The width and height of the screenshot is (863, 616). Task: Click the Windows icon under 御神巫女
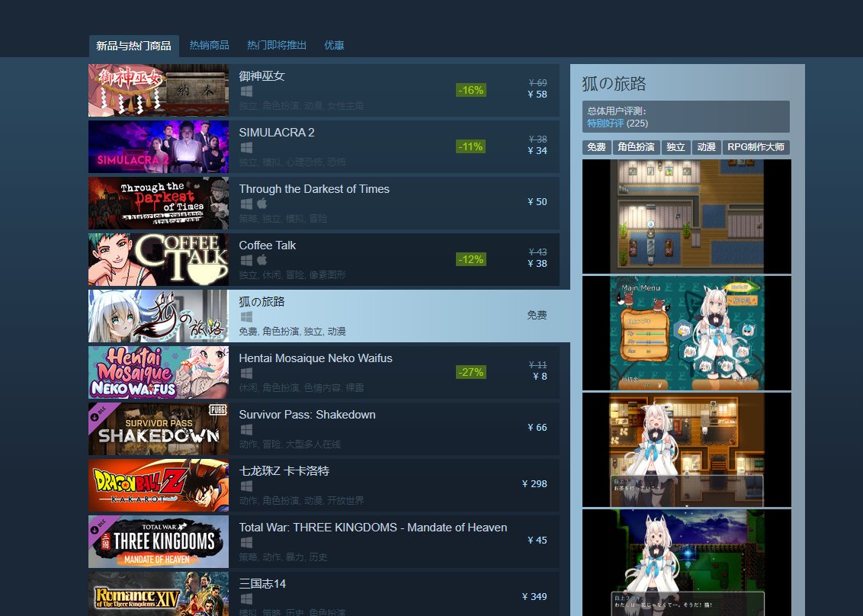coord(246,91)
